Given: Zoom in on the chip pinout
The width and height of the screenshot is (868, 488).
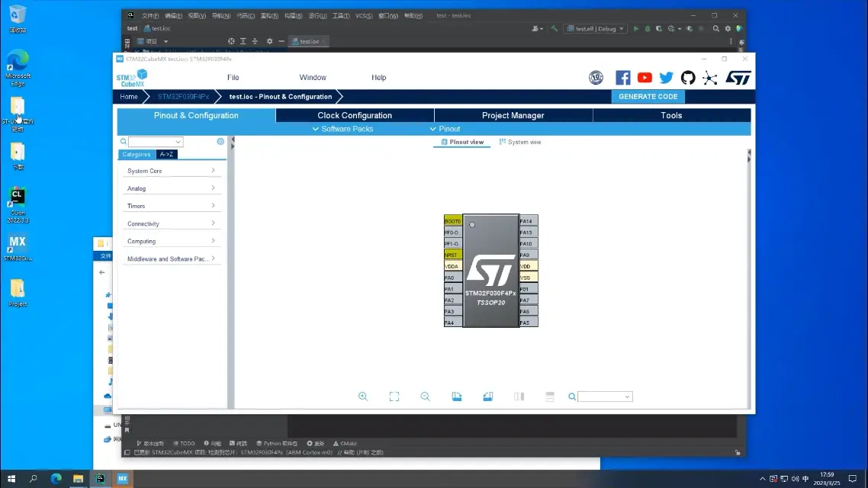Looking at the screenshot, I should coord(363,396).
